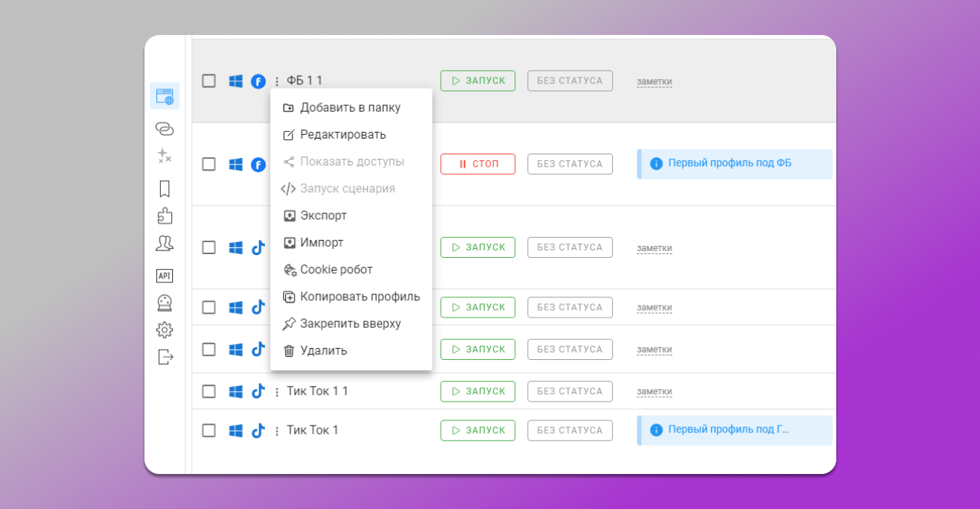Open three-dot menu for Тик Ток 1 1

point(277,392)
